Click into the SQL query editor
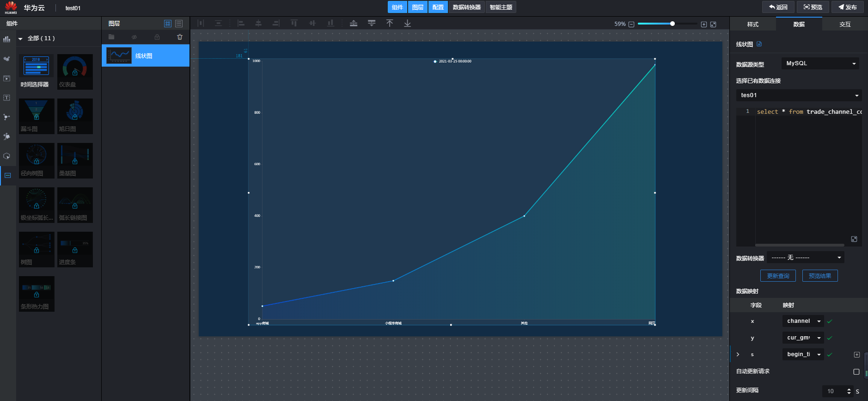Image resolution: width=868 pixels, height=401 pixels. click(808, 176)
